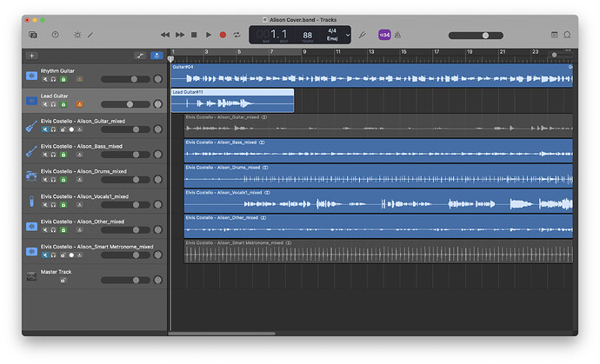
Task: Toggle the purple Count-in button
Action: (x=384, y=35)
